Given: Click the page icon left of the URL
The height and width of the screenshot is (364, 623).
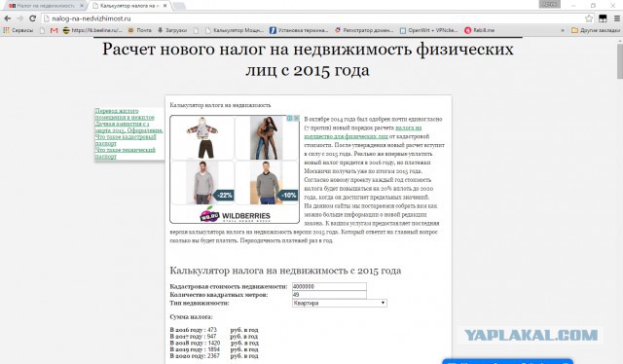Looking at the screenshot, I should click(47, 18).
